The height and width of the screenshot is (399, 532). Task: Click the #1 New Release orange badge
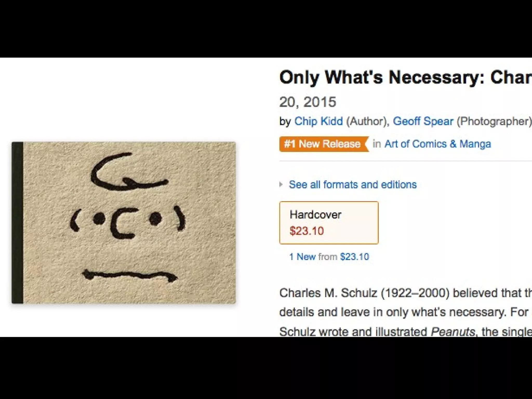(324, 144)
